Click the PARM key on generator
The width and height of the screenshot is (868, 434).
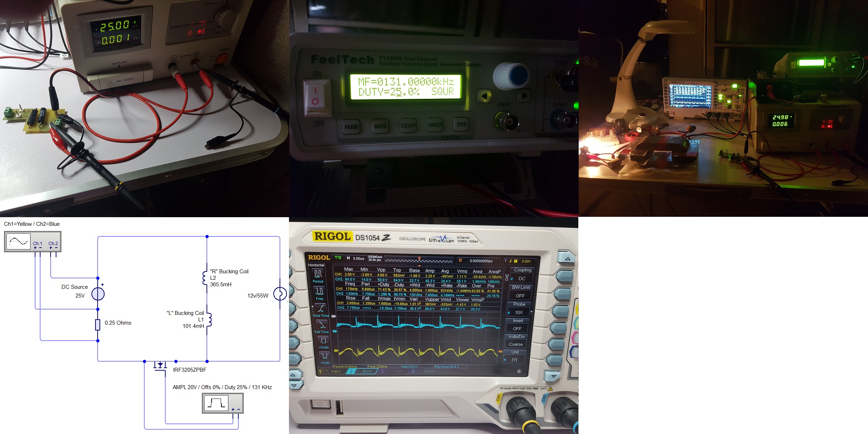(351, 127)
